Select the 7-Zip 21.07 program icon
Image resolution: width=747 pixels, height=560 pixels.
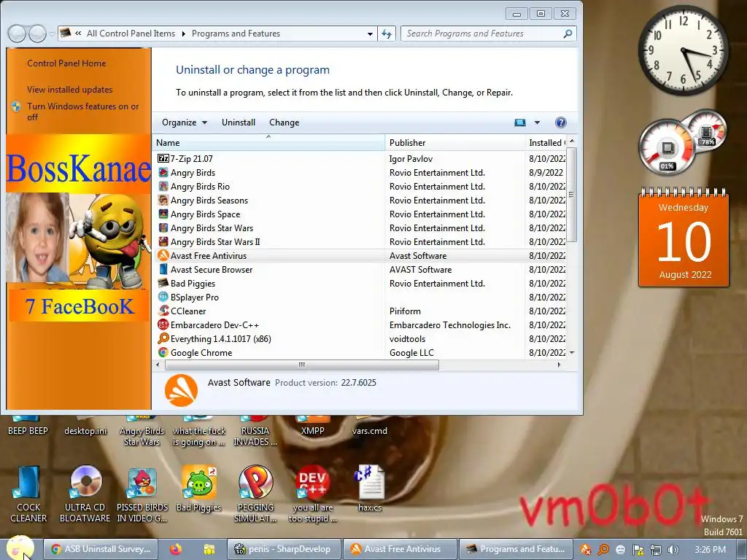click(163, 158)
